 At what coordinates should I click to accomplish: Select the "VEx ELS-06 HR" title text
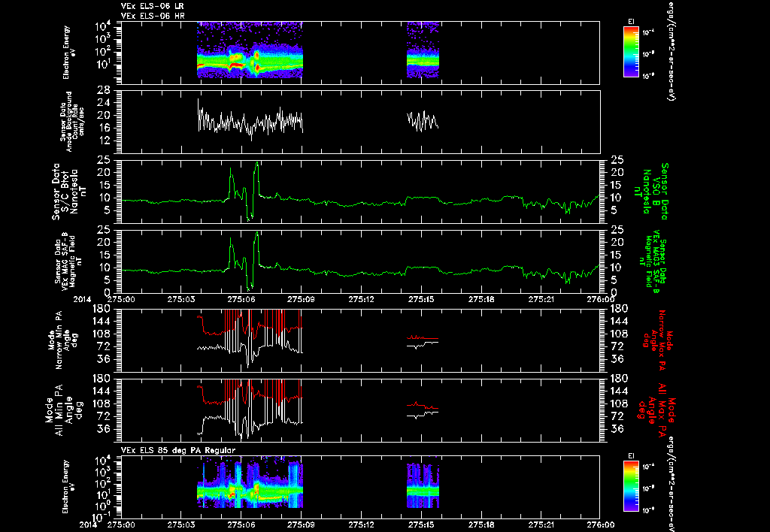coord(153,17)
